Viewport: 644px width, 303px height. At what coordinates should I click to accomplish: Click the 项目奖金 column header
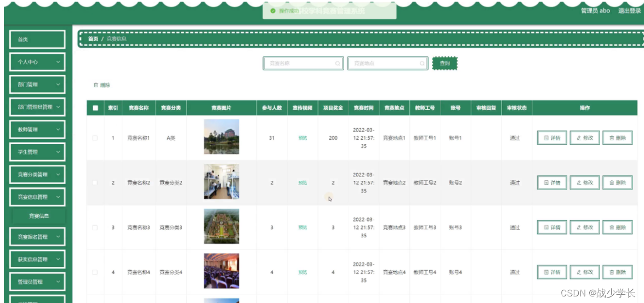pyautogui.click(x=333, y=108)
